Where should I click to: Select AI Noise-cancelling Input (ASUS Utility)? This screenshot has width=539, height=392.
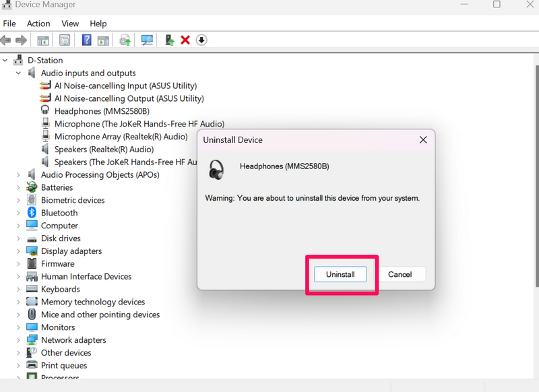click(125, 86)
